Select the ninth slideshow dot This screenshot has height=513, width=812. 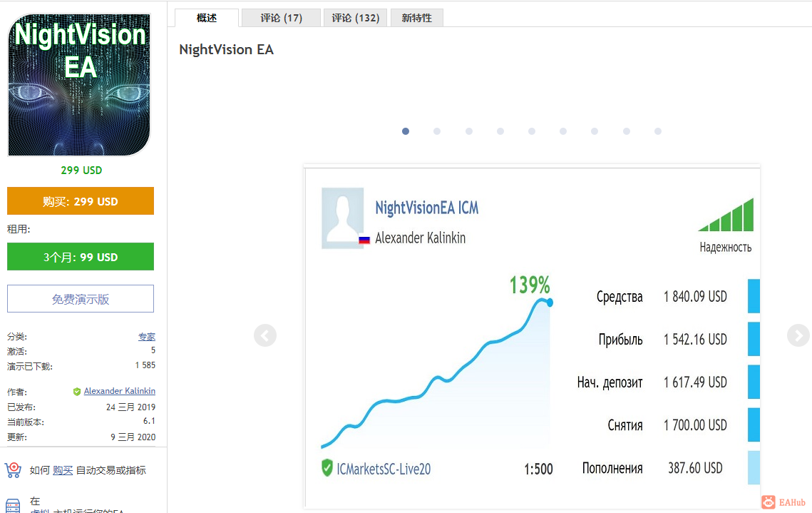658,131
